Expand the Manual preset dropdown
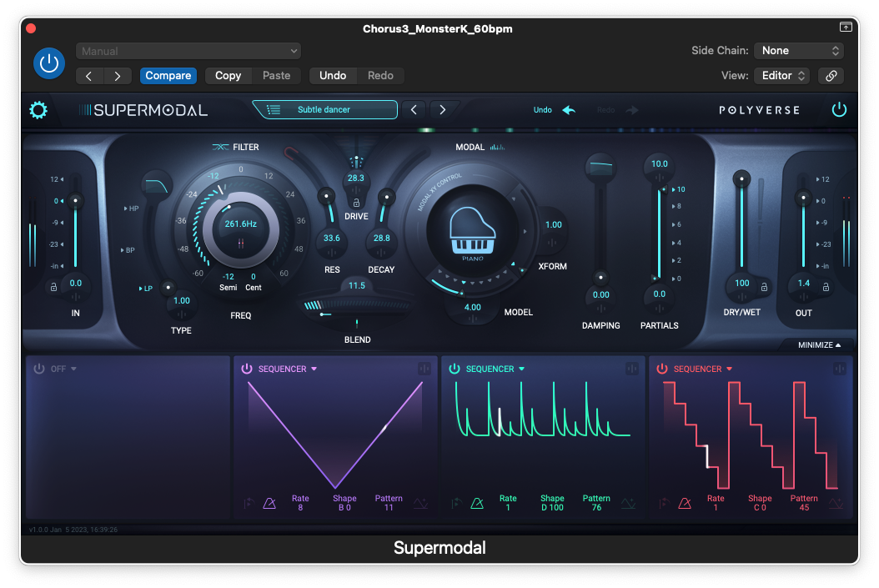Screen dimensions: 879x588 188,52
